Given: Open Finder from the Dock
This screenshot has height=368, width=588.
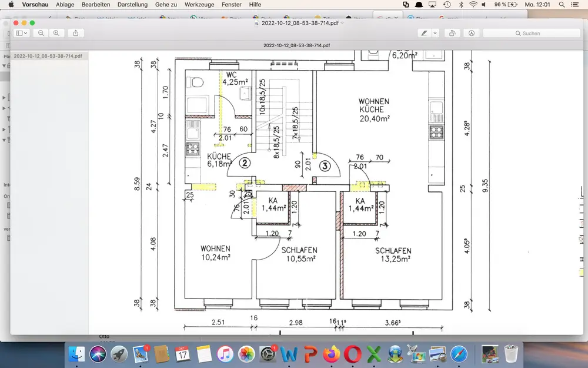Looking at the screenshot, I should tap(77, 354).
